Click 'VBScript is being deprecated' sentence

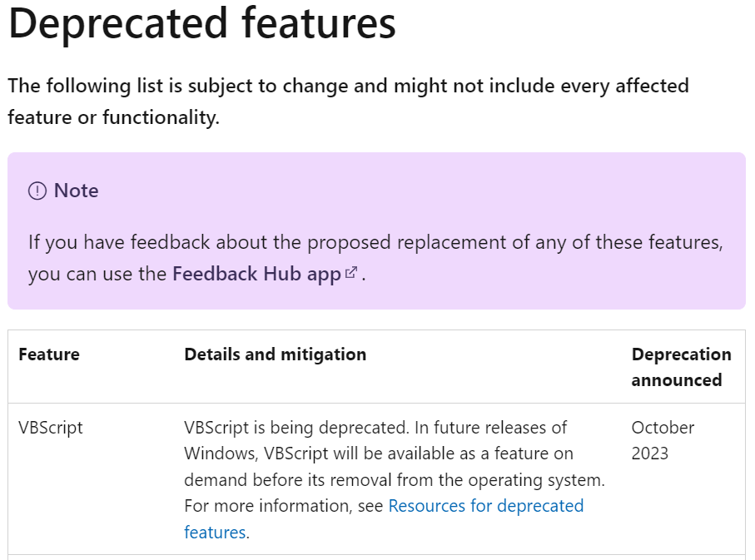tap(297, 428)
